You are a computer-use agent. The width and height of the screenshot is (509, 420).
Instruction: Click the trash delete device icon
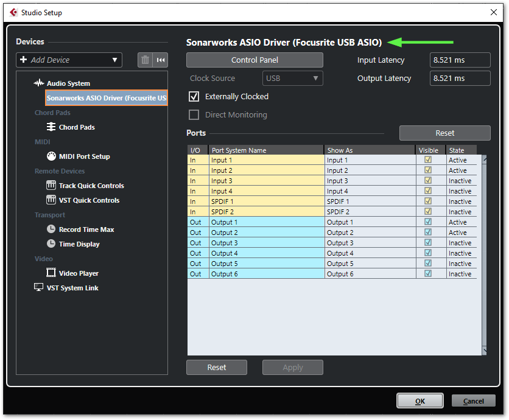click(x=145, y=60)
